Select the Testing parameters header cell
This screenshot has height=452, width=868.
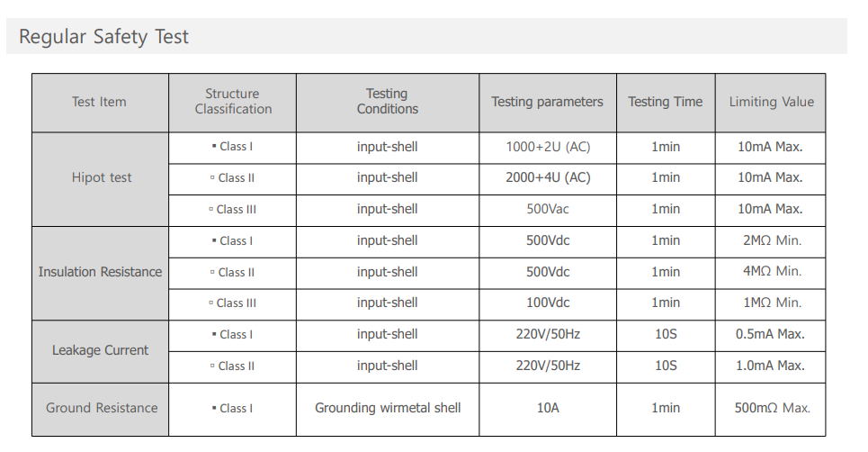coord(548,103)
